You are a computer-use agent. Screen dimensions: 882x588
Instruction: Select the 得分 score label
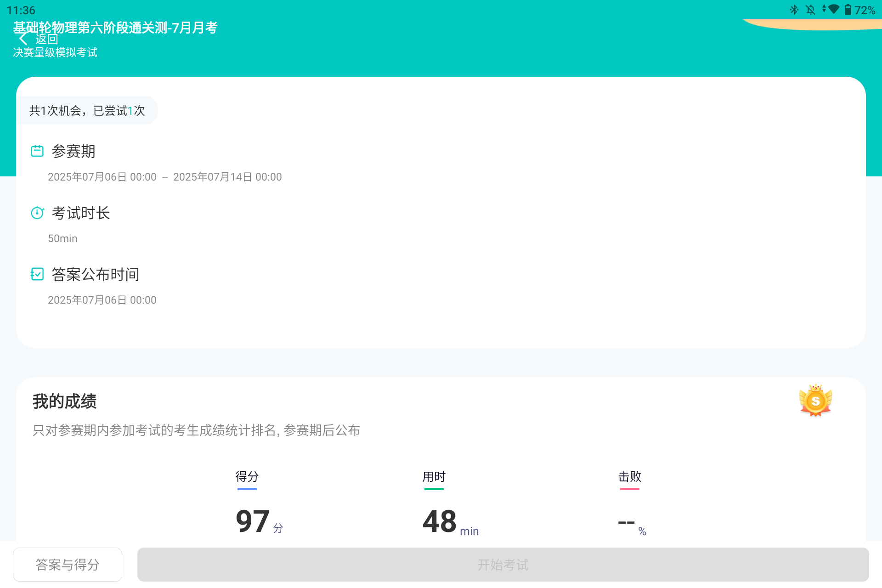tap(247, 476)
